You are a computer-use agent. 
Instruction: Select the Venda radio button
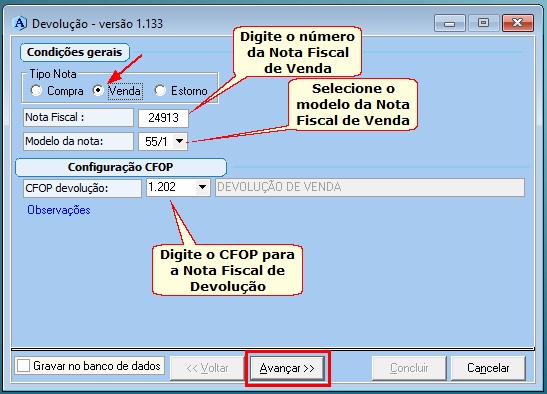coord(98,91)
